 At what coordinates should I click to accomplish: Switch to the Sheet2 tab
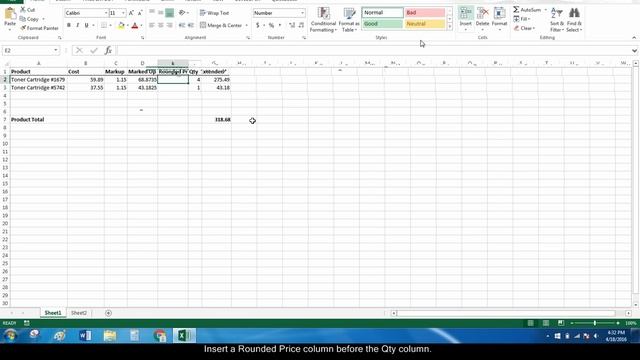pos(79,313)
